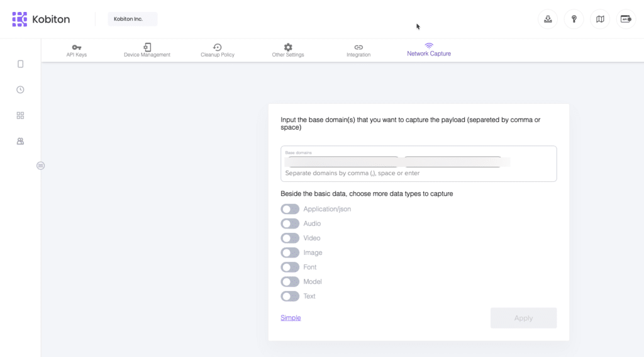Open the Kobiton Inc. organization selector
644x357 pixels.
point(132,19)
